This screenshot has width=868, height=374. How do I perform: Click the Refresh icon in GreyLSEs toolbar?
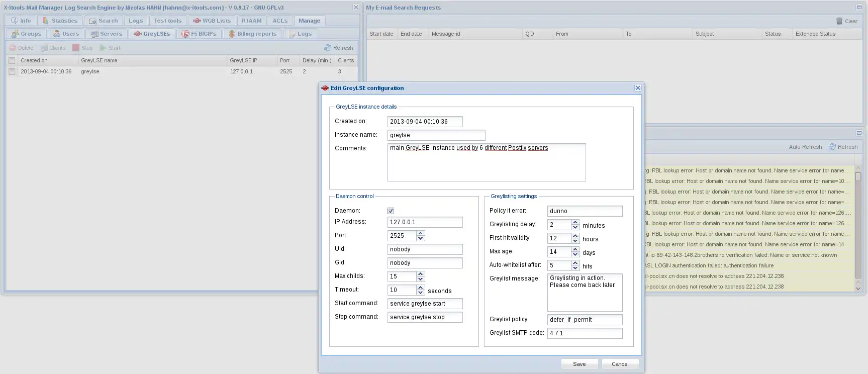point(328,48)
